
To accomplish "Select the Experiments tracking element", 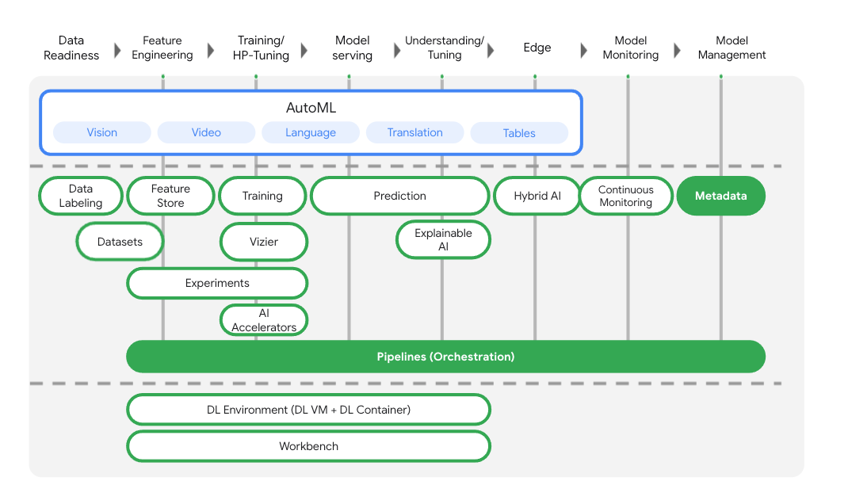I will [217, 283].
